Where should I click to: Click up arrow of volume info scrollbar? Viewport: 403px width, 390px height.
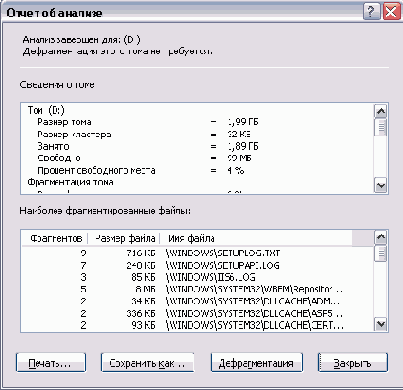(x=381, y=111)
